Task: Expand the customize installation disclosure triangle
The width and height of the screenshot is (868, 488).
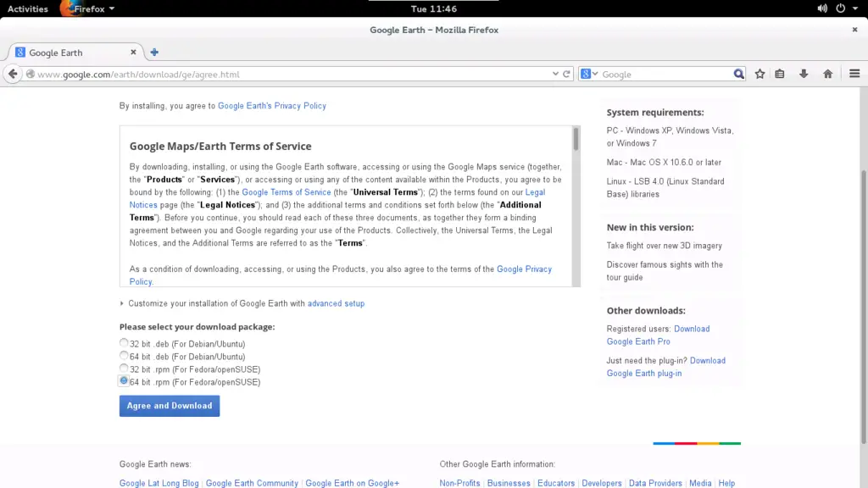Action: coord(122,303)
